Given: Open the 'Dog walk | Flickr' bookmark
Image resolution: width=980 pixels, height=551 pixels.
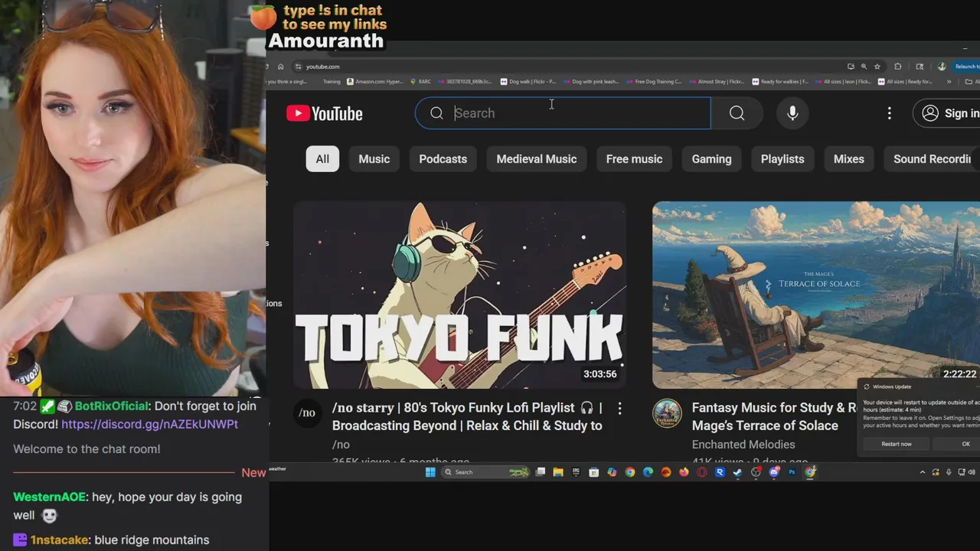Looking at the screenshot, I should 528,81.
